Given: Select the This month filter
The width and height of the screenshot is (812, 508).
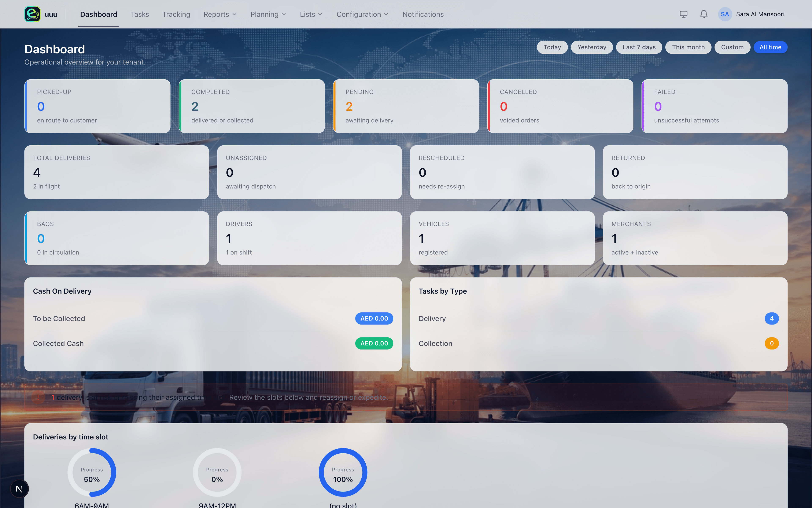Looking at the screenshot, I should [x=688, y=47].
